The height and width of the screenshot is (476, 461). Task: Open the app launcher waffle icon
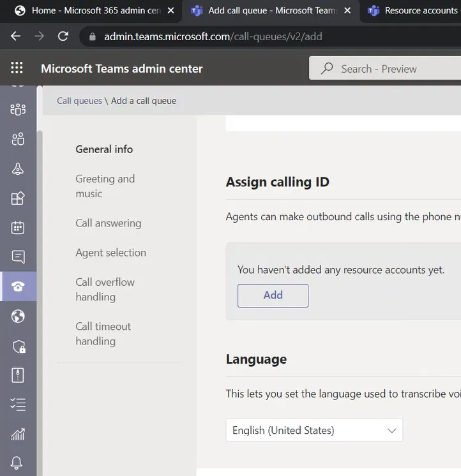pyautogui.click(x=17, y=68)
